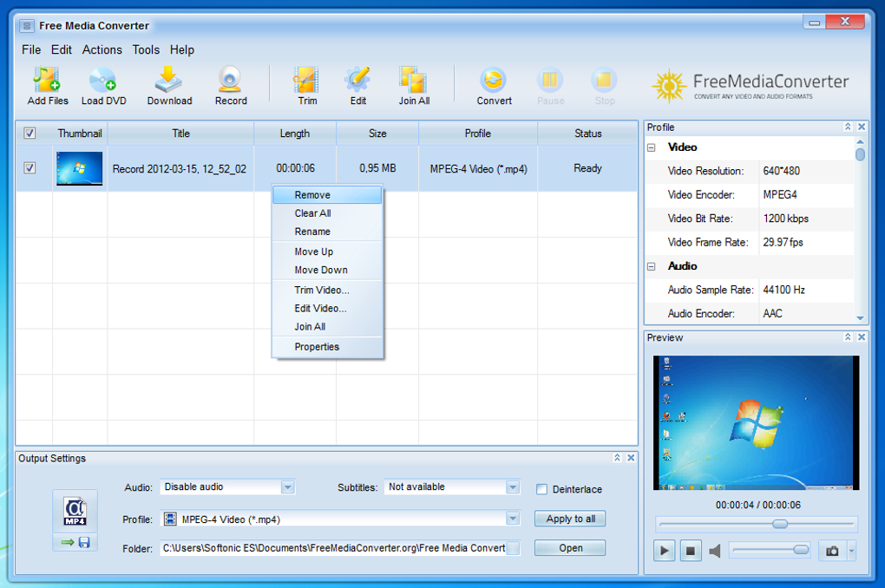Choose Edit Video... from context menu

[x=327, y=308]
